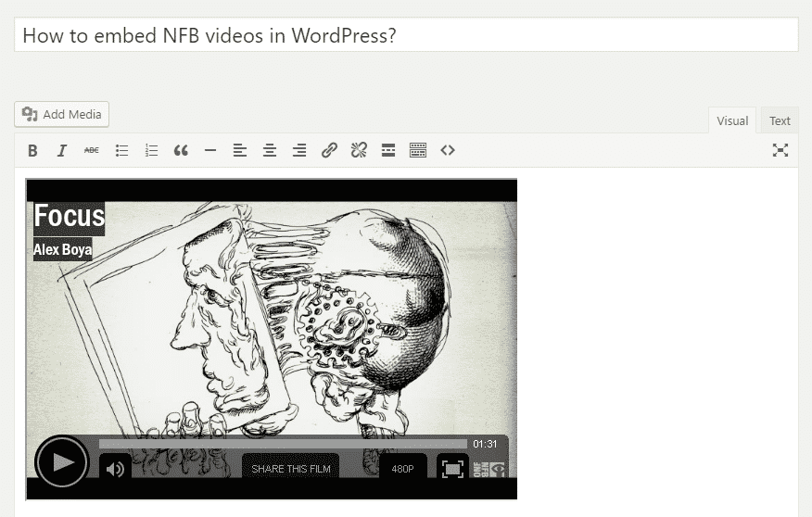
Task: Click the Add Media button
Action: click(61, 114)
